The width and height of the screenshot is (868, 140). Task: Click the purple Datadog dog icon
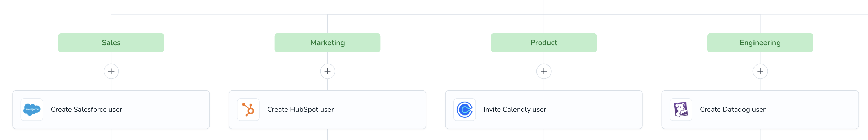pyautogui.click(x=681, y=110)
